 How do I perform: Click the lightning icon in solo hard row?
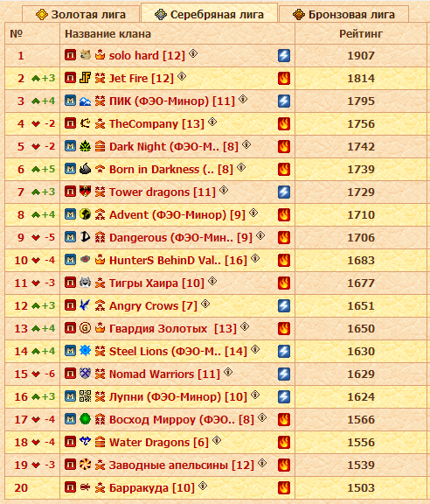pyautogui.click(x=284, y=56)
